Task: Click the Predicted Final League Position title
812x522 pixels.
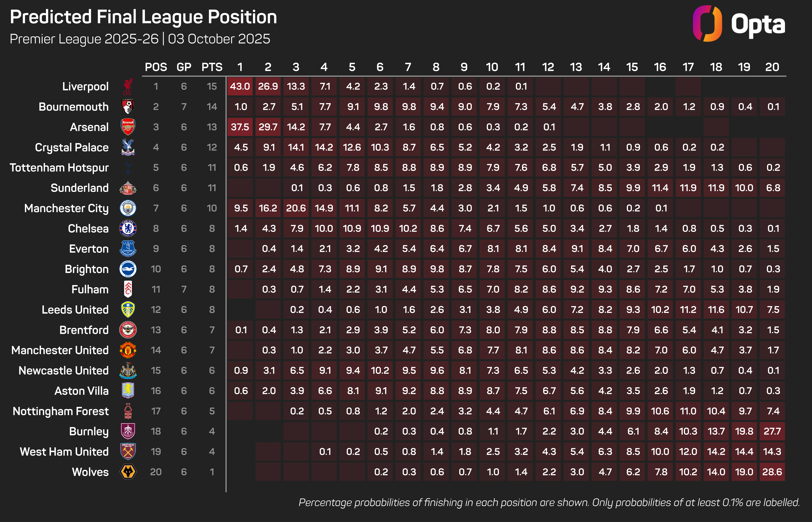Action: [143, 17]
